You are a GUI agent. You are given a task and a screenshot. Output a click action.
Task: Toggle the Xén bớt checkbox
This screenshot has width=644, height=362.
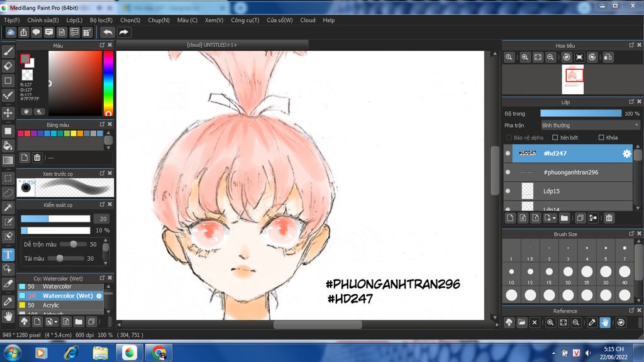555,138
